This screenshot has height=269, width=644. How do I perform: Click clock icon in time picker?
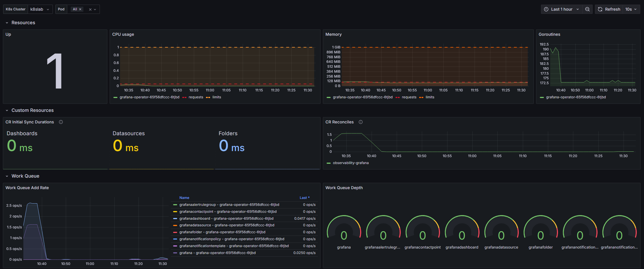(546, 9)
